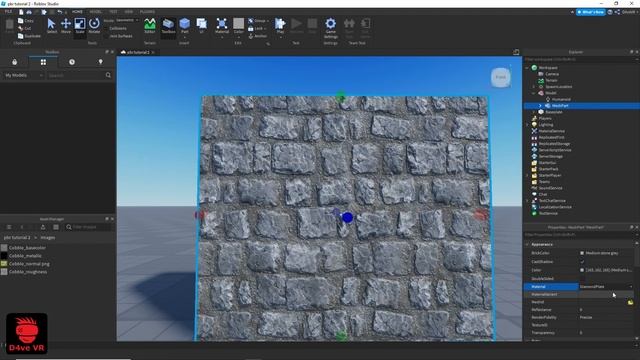Screen dimensions: 640x360
Task: Open the FILE menu
Action: (8, 12)
